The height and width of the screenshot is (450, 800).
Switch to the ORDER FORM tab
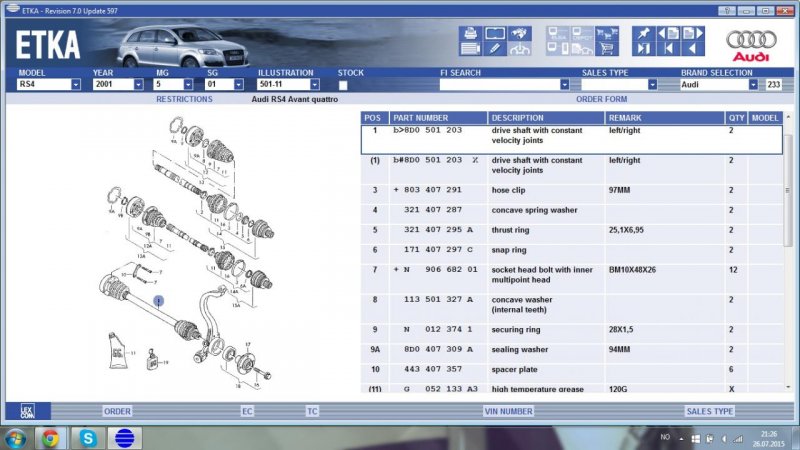[601, 100]
